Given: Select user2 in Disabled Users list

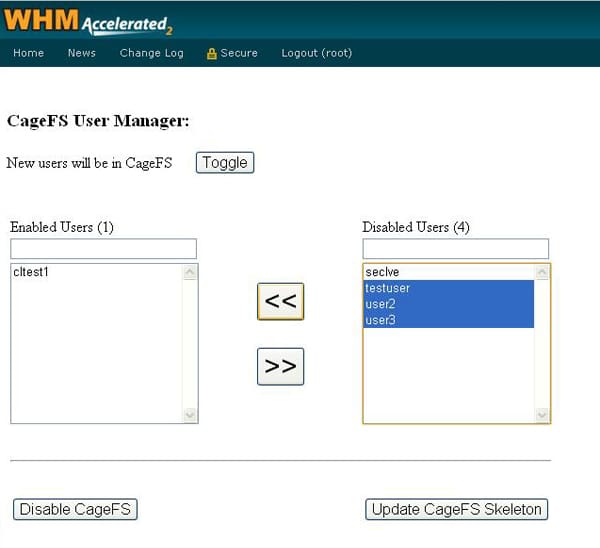Looking at the screenshot, I should (x=449, y=304).
